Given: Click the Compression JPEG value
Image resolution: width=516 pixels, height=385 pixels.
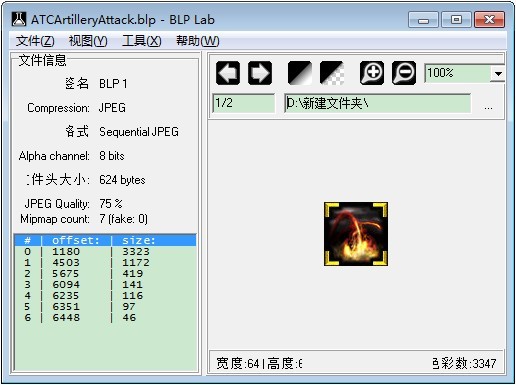Looking at the screenshot, I should (x=112, y=108).
